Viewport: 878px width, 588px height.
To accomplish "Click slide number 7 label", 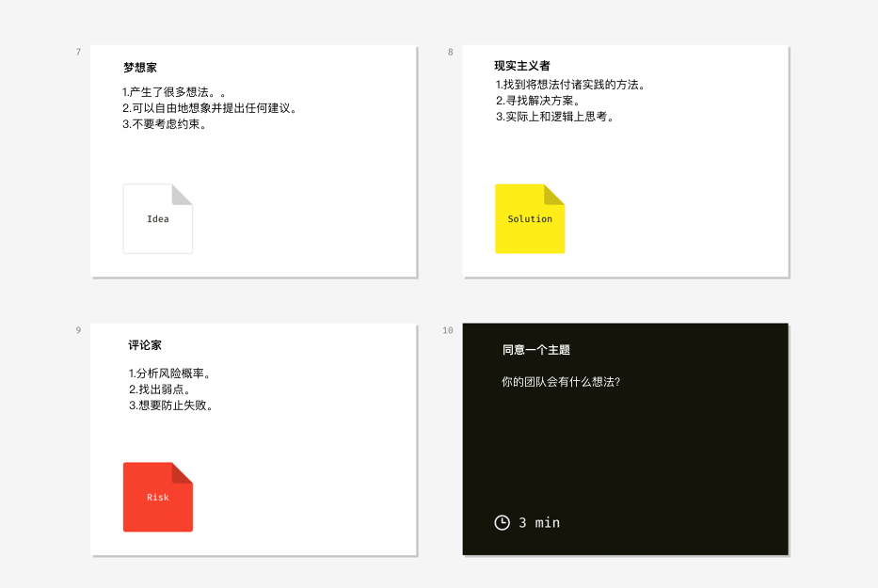I will click(x=78, y=52).
